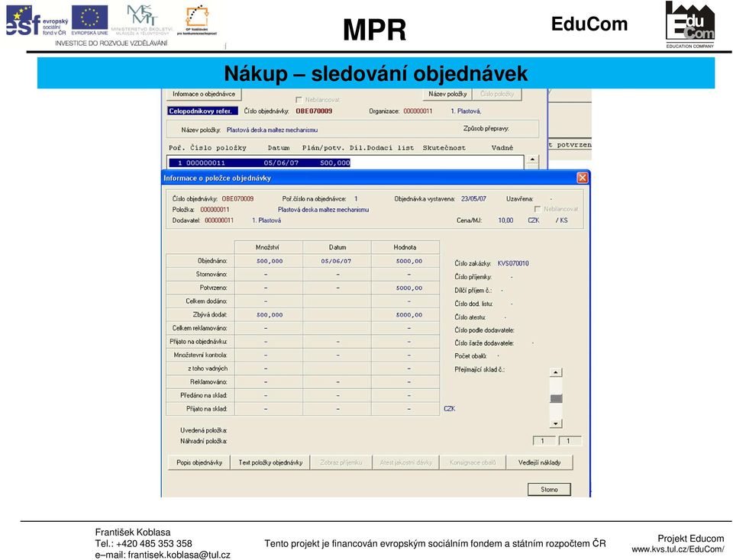Open Text položky objednávky

click(270, 462)
